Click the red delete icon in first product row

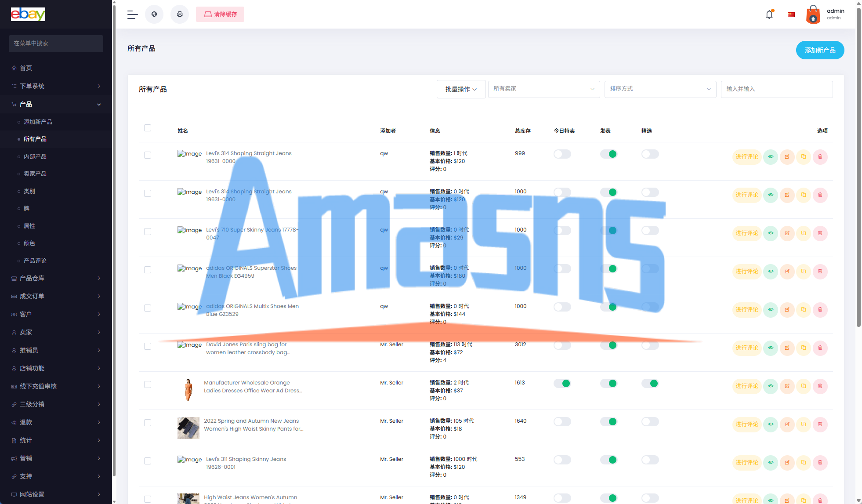click(x=820, y=157)
